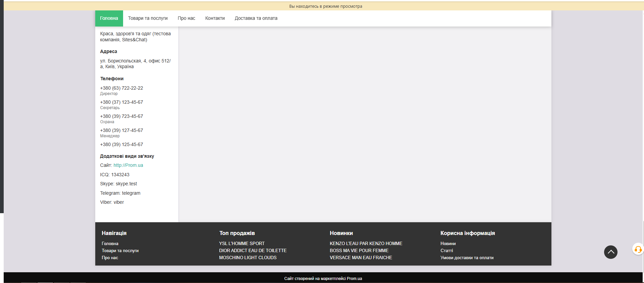
Task: Open Про нас in footer Навігація list
Action: click(110, 258)
